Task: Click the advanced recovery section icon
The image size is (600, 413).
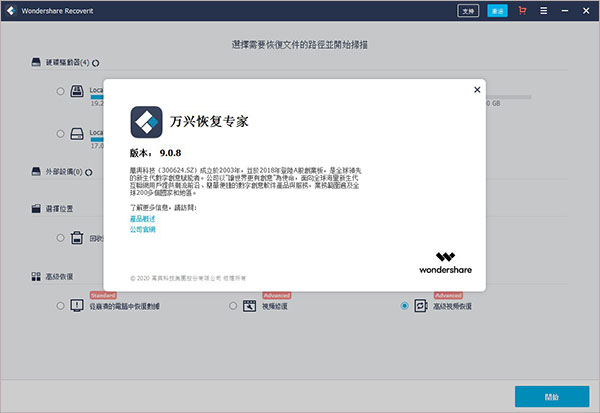Action: [36, 276]
